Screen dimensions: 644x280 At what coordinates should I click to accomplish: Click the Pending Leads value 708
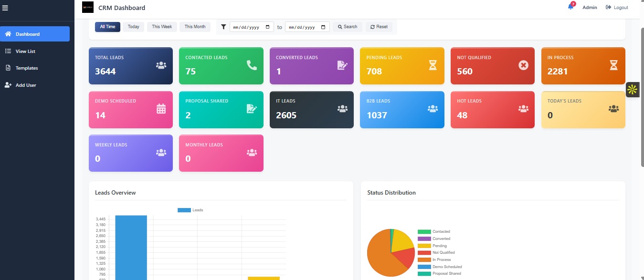pos(374,72)
